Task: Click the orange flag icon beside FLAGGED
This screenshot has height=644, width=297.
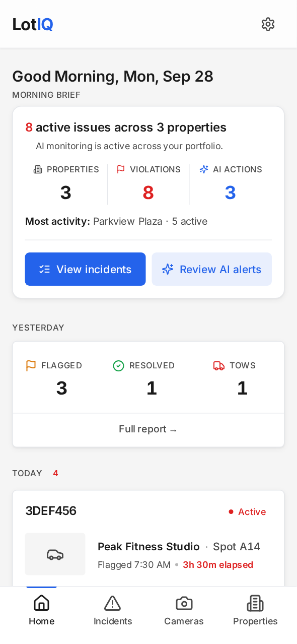Action: coord(31,365)
